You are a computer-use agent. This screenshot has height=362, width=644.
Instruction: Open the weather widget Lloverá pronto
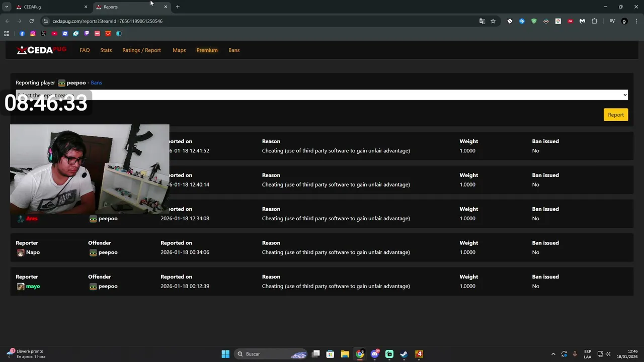(x=26, y=354)
